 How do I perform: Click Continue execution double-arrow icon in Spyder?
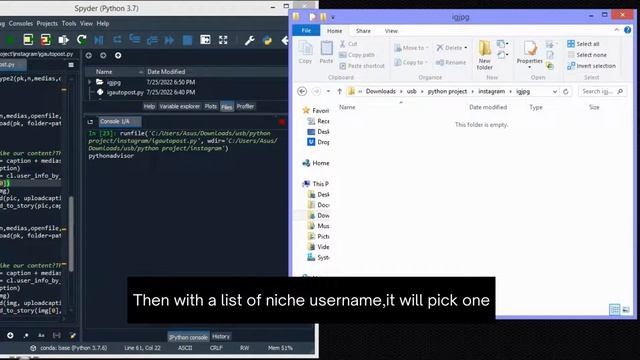[169, 40]
